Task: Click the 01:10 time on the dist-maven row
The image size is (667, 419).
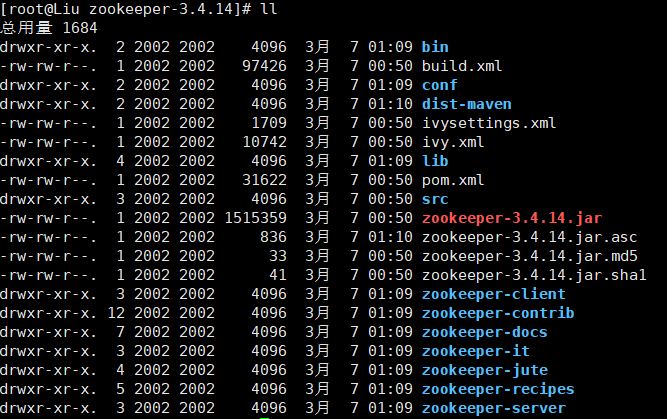Action: point(391,104)
